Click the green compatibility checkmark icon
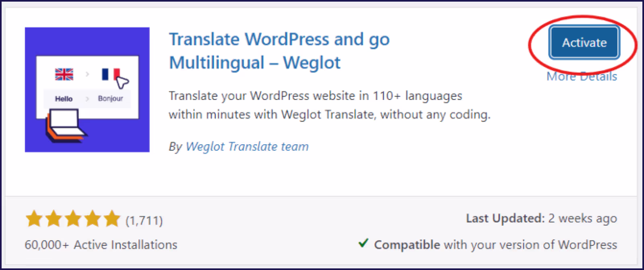Image resolution: width=644 pixels, height=270 pixels. coord(363,243)
